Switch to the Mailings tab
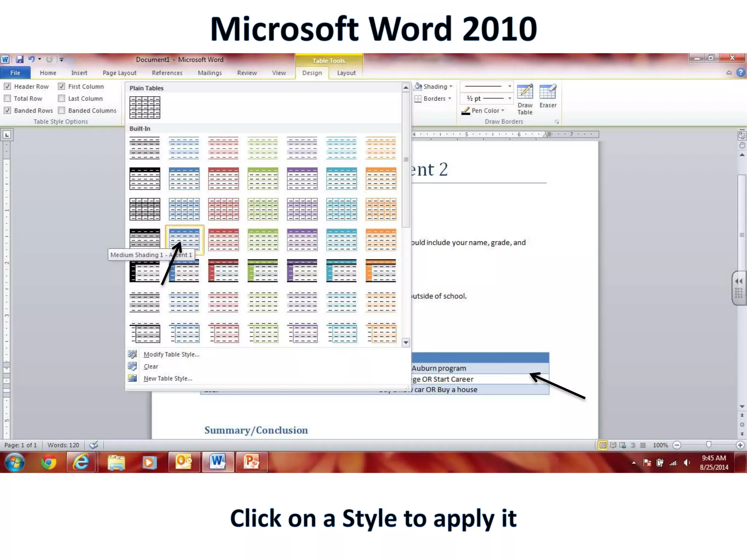This screenshot has width=747, height=560. [210, 73]
